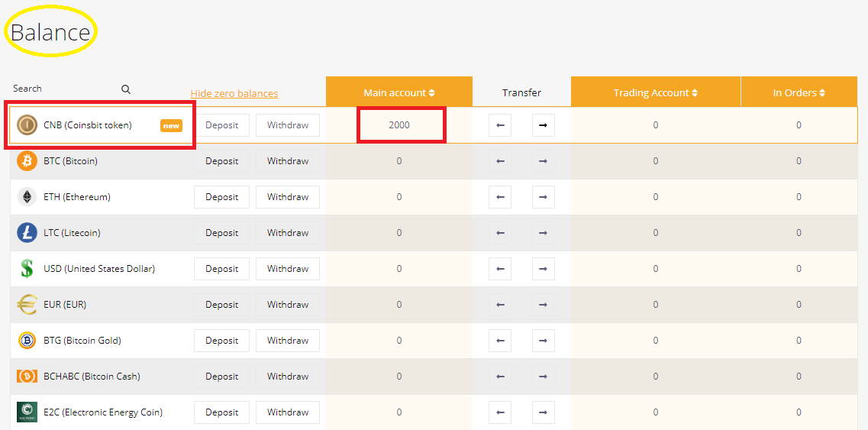868x430 pixels.
Task: Click the USD dollar sign icon
Action: click(27, 269)
